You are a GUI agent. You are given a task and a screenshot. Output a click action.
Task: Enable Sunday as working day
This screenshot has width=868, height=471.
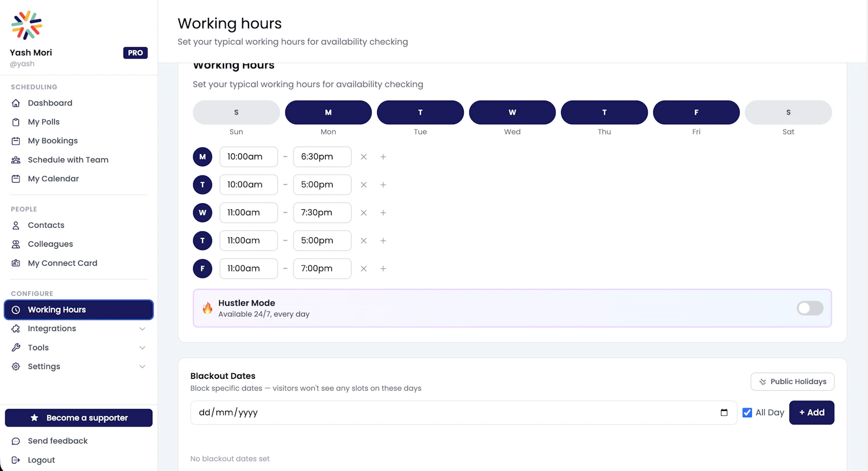(236, 112)
